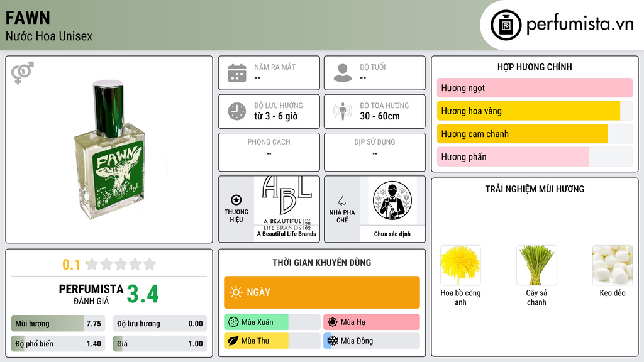Click the leaf icon for Mùa Thu
This screenshot has width=644, height=362.
pos(233,341)
